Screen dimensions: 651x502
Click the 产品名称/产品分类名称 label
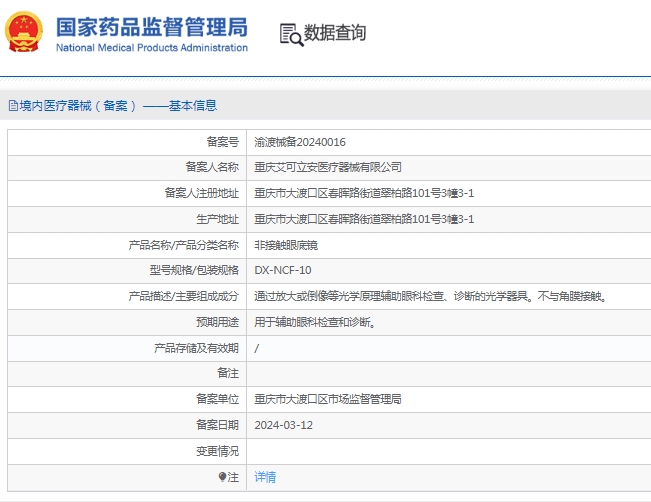click(184, 245)
